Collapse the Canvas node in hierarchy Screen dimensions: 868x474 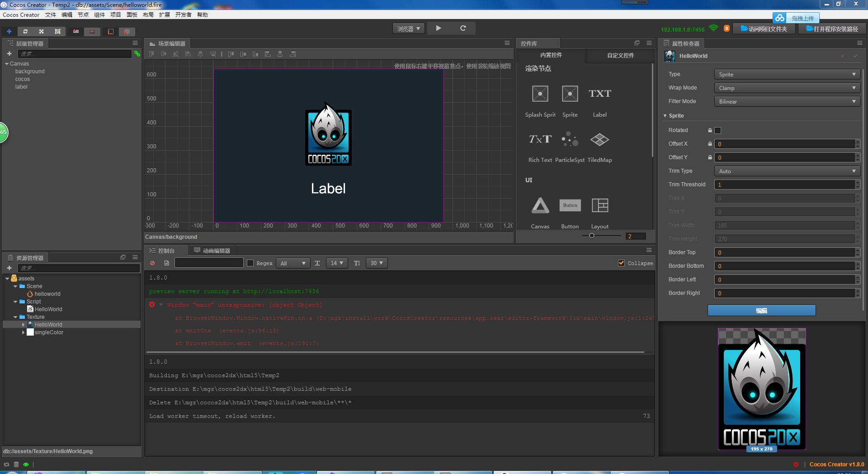(x=7, y=64)
